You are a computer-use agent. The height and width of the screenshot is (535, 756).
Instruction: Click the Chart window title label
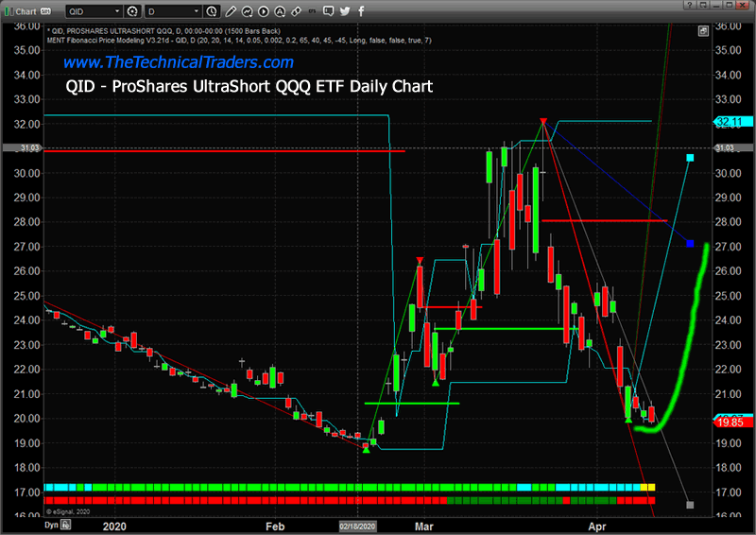[26, 11]
